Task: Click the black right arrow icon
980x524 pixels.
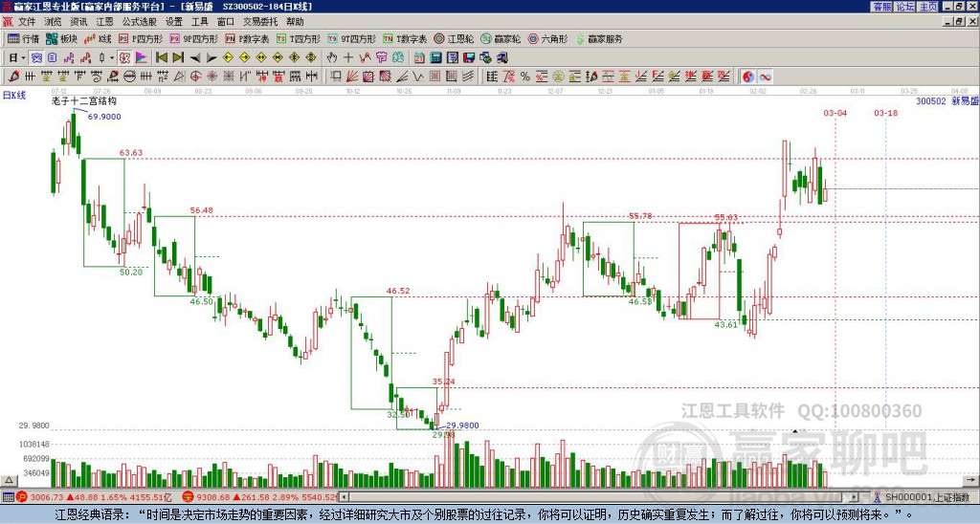Action: (x=212, y=58)
